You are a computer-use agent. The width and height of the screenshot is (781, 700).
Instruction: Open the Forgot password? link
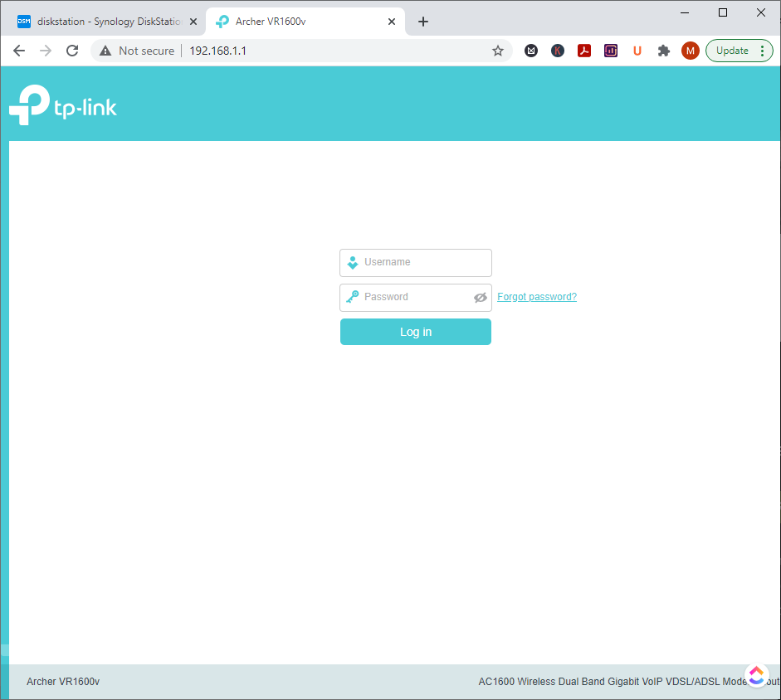click(x=537, y=297)
